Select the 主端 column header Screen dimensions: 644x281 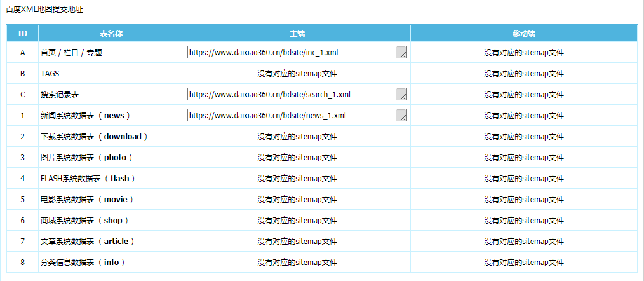coord(297,33)
